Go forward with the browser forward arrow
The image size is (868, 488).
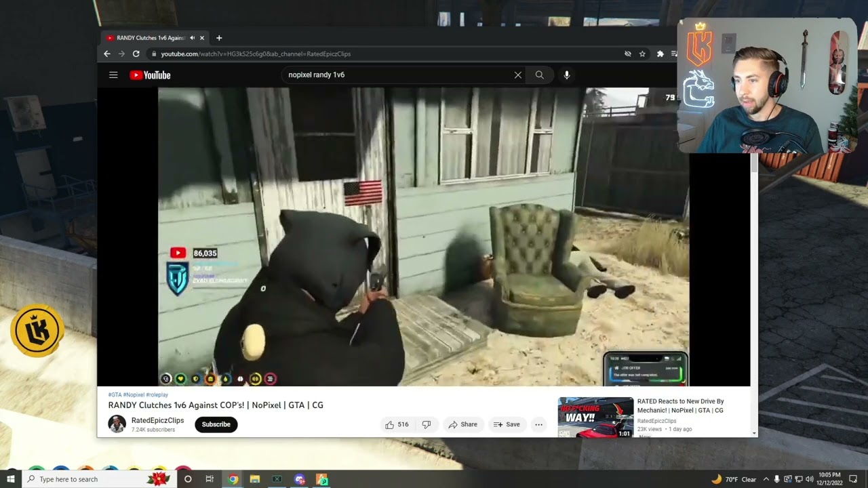pos(121,54)
